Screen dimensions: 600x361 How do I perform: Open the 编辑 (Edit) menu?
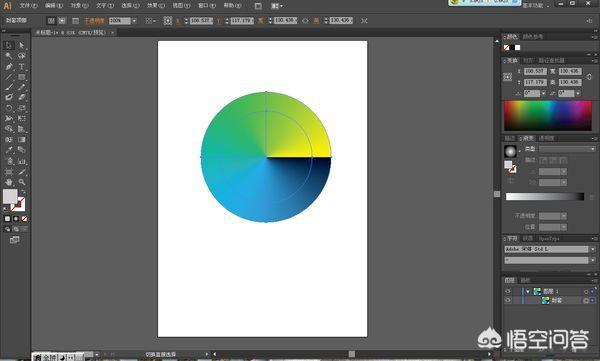tap(54, 6)
